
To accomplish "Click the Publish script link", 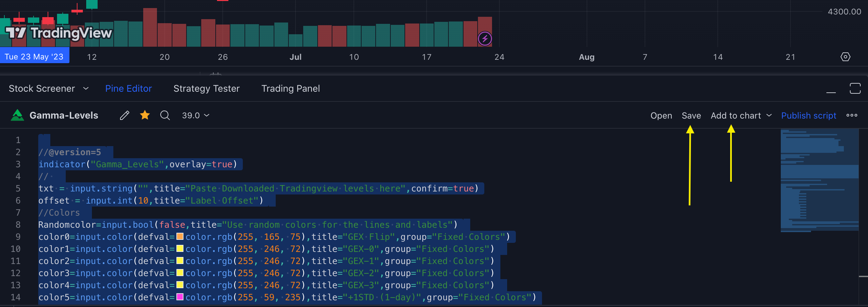I will (x=808, y=116).
